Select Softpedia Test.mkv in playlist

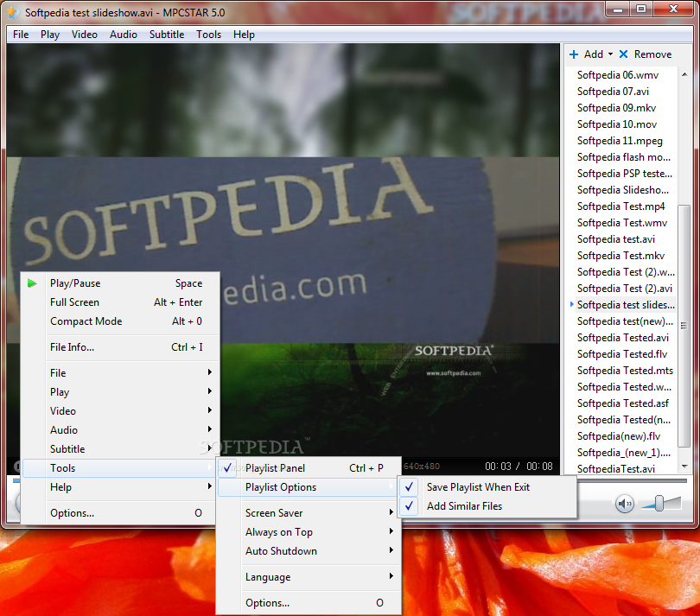click(x=620, y=256)
